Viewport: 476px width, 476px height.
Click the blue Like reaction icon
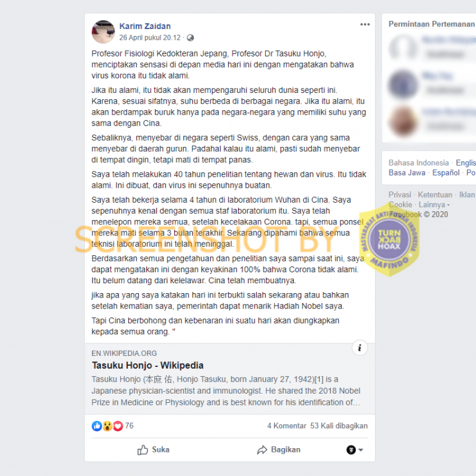[97, 426]
